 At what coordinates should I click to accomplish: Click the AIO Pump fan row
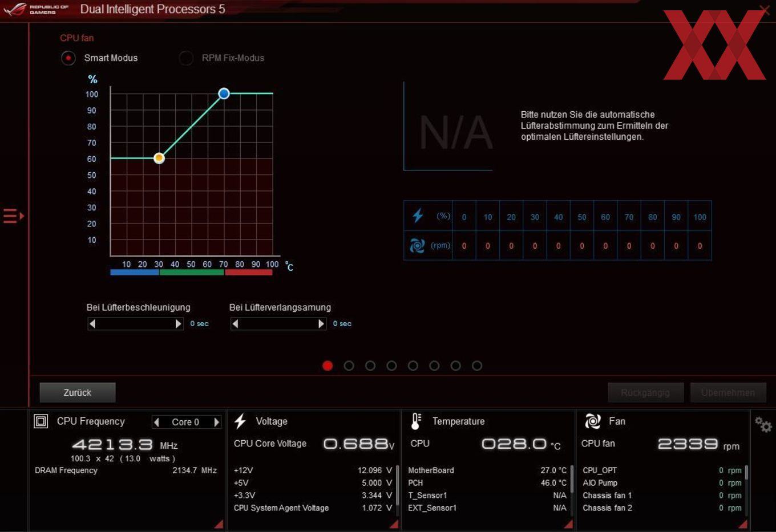click(x=662, y=483)
